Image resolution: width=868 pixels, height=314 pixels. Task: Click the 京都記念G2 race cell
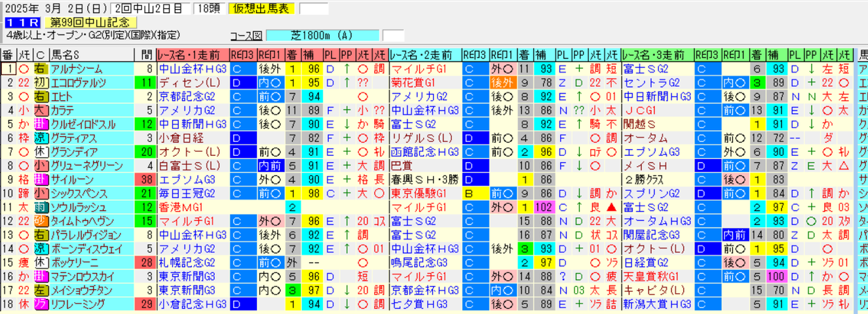click(193, 96)
